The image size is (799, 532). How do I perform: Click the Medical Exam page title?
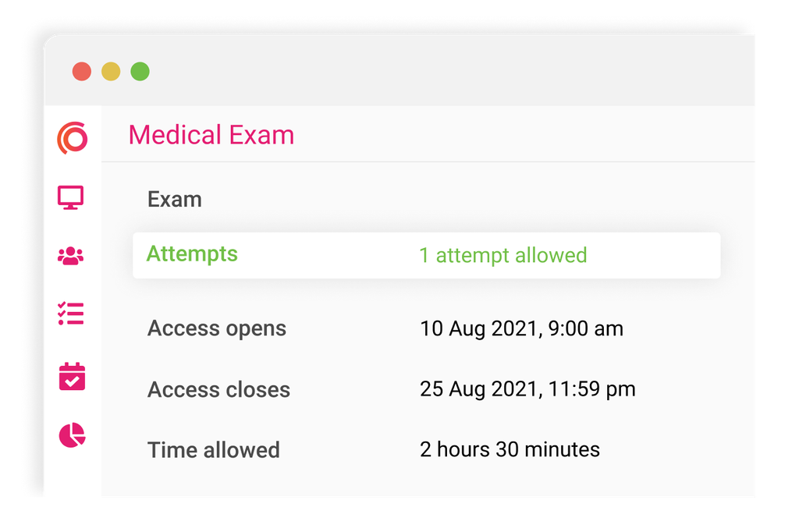(x=211, y=135)
